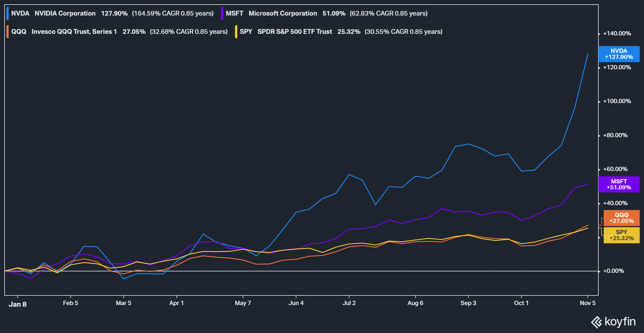Image resolution: width=644 pixels, height=333 pixels.
Task: Click the Feb 5 date label
Action: [x=71, y=303]
